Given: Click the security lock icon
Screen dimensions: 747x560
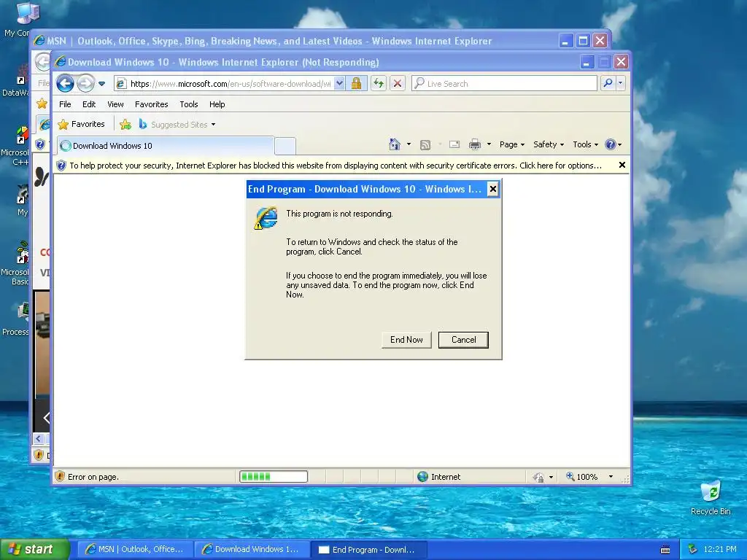Looking at the screenshot, I should pyautogui.click(x=356, y=84).
